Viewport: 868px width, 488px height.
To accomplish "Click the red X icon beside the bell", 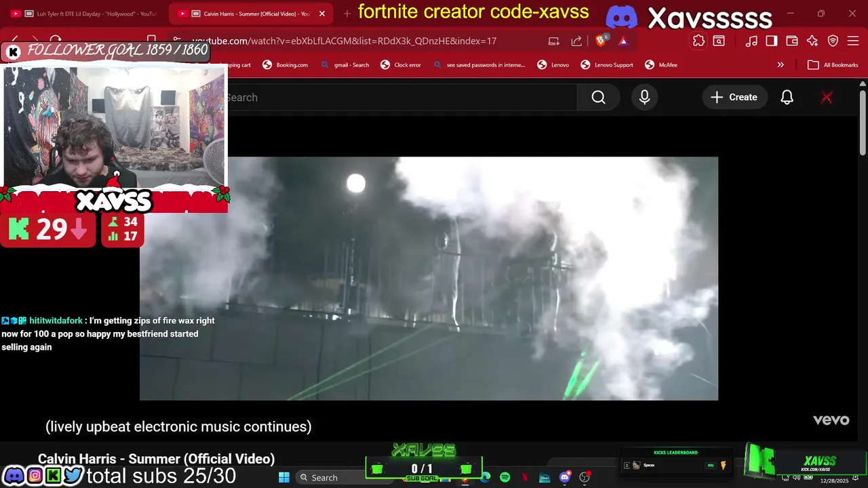I will pyautogui.click(x=827, y=98).
